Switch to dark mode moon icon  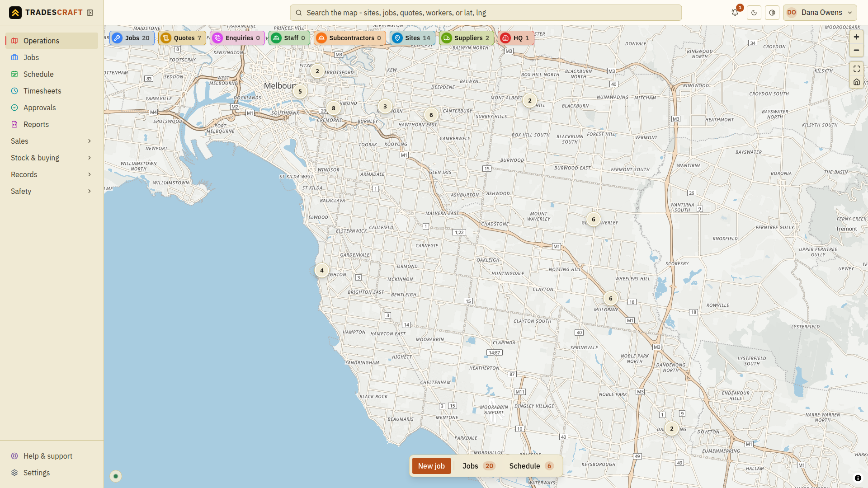[754, 13]
